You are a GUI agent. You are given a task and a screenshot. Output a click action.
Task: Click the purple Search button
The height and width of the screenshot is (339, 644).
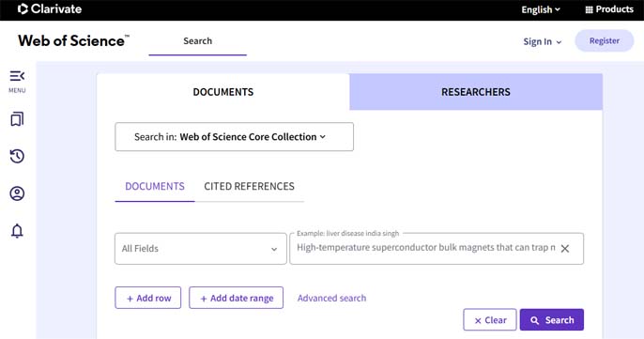tap(552, 320)
